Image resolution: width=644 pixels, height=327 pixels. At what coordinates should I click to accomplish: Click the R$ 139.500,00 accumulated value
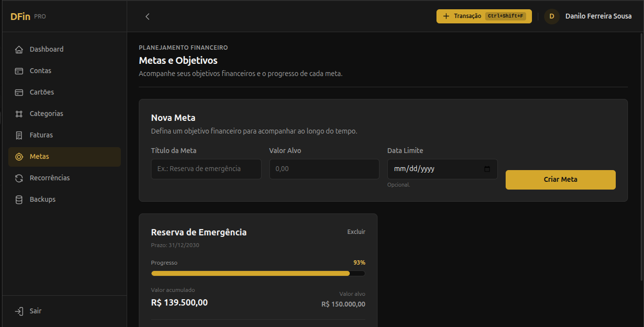tap(179, 302)
